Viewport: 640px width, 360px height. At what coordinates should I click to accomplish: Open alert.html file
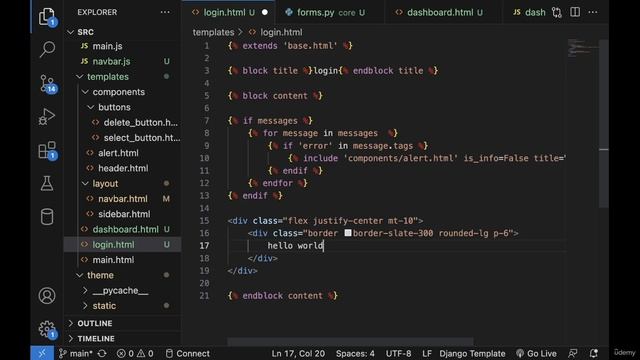point(122,153)
